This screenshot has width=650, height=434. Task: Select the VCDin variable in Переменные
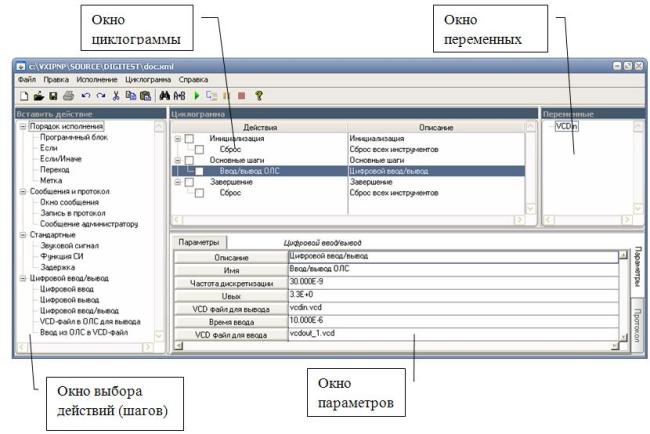[566, 126]
